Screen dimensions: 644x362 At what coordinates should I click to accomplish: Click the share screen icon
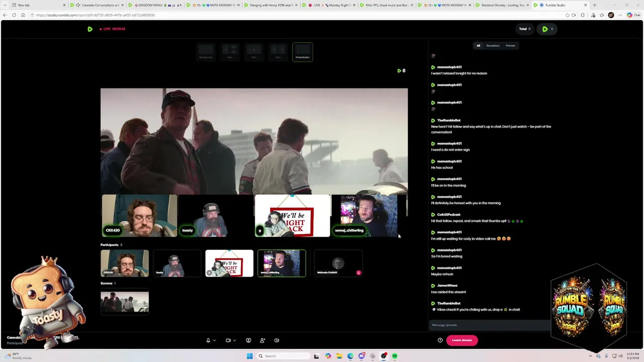click(x=248, y=340)
